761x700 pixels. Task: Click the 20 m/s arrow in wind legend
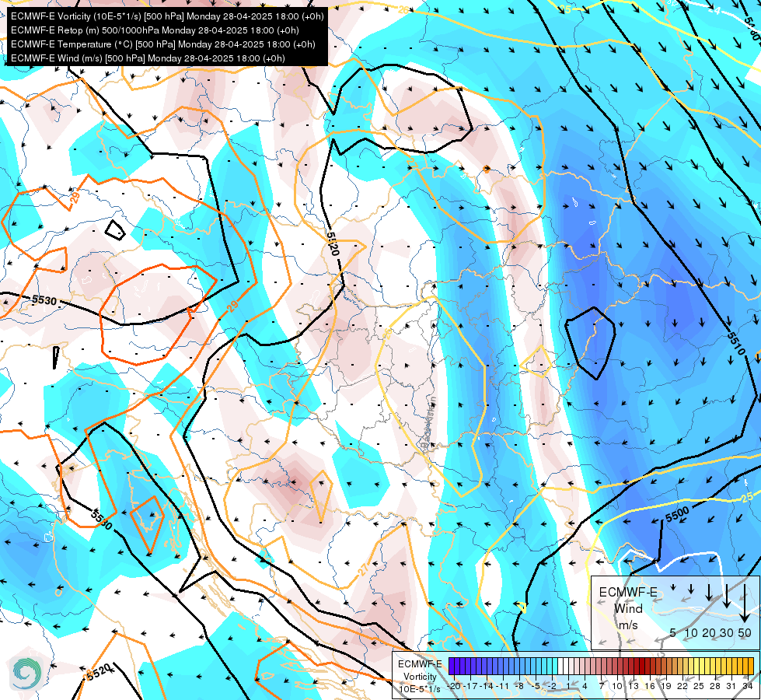point(709,593)
